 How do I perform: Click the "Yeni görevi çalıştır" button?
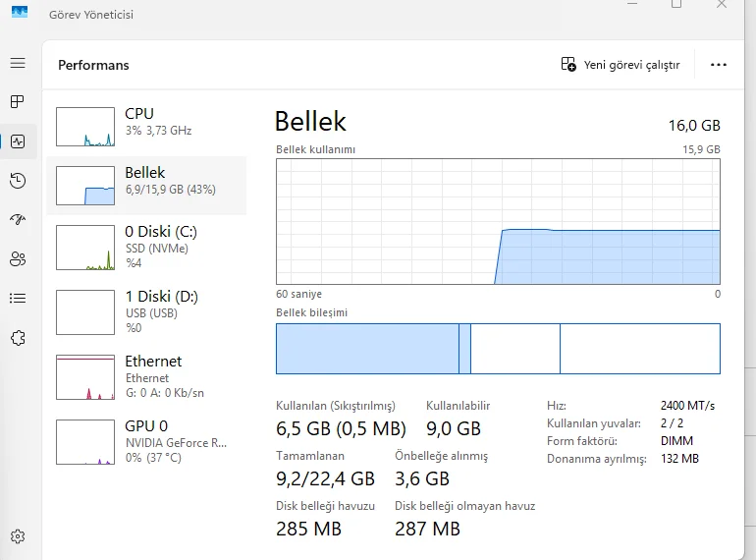[621, 65]
